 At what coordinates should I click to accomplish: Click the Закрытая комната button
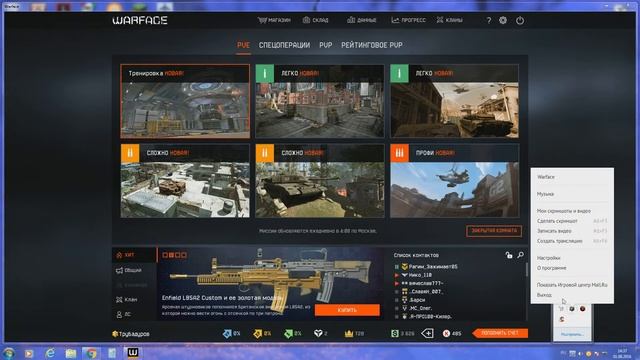(x=494, y=231)
